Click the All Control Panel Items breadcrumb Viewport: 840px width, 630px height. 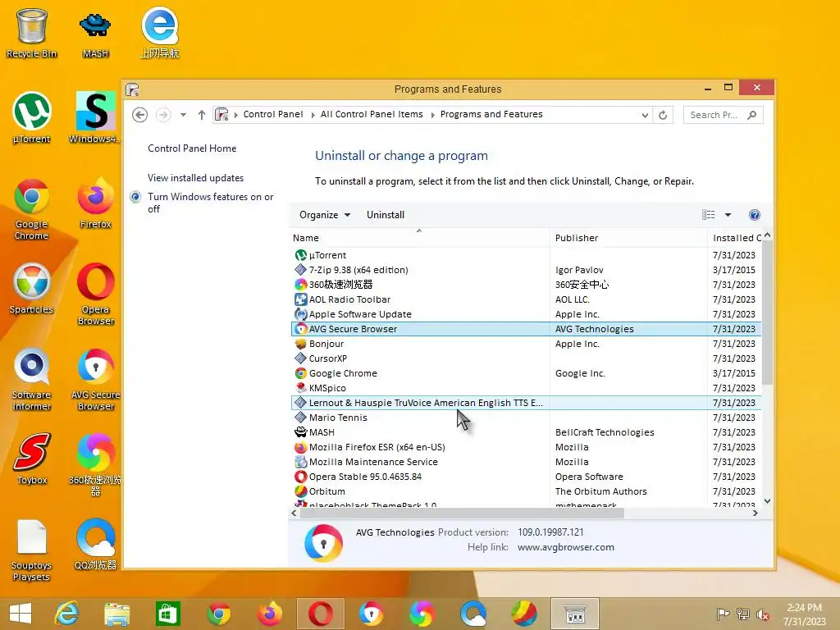372,114
